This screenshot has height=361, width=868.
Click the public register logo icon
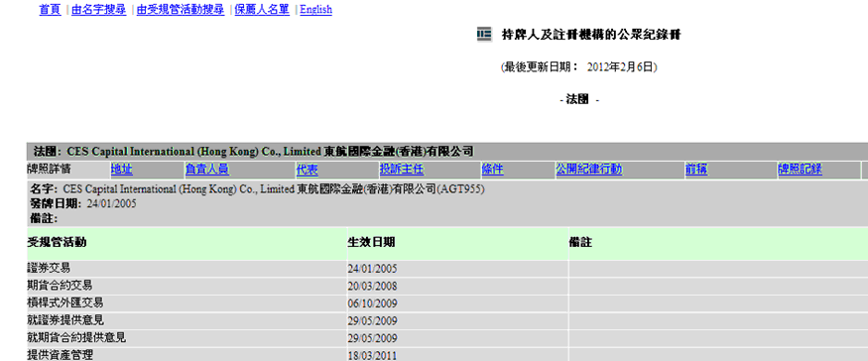click(484, 35)
